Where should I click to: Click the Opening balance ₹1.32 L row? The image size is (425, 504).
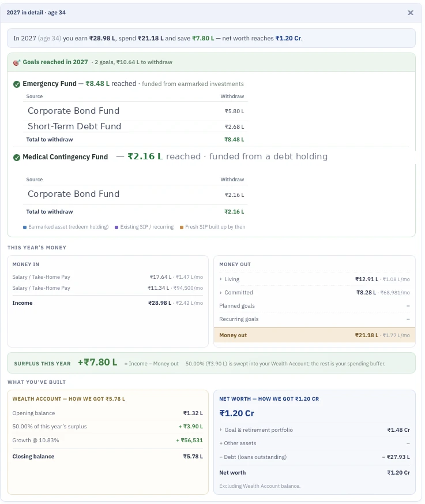point(107,413)
